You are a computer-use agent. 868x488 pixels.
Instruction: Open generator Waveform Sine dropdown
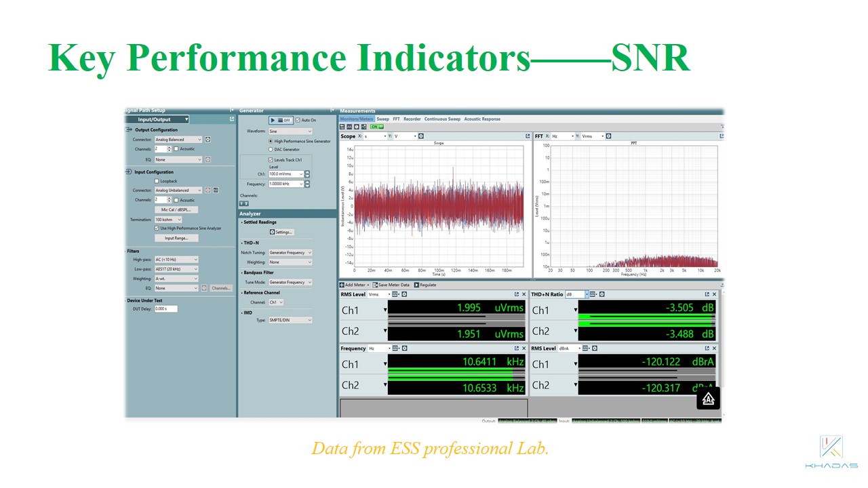coord(290,131)
